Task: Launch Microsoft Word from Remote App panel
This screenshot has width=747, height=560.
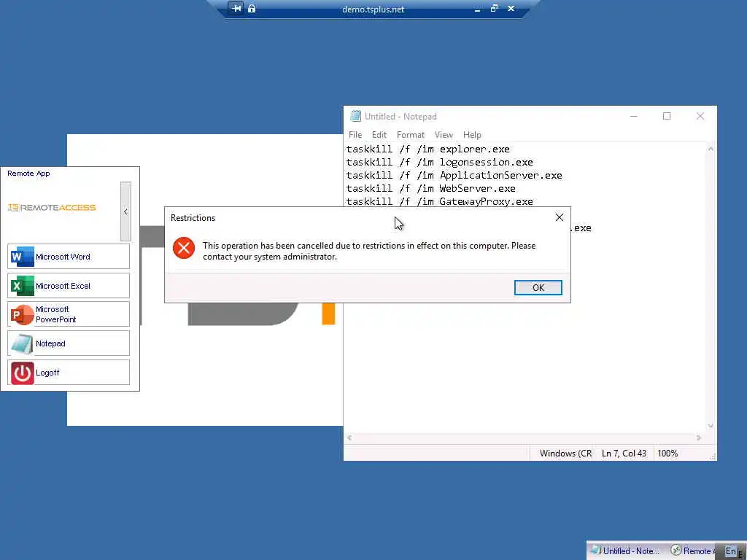Action: tap(69, 257)
